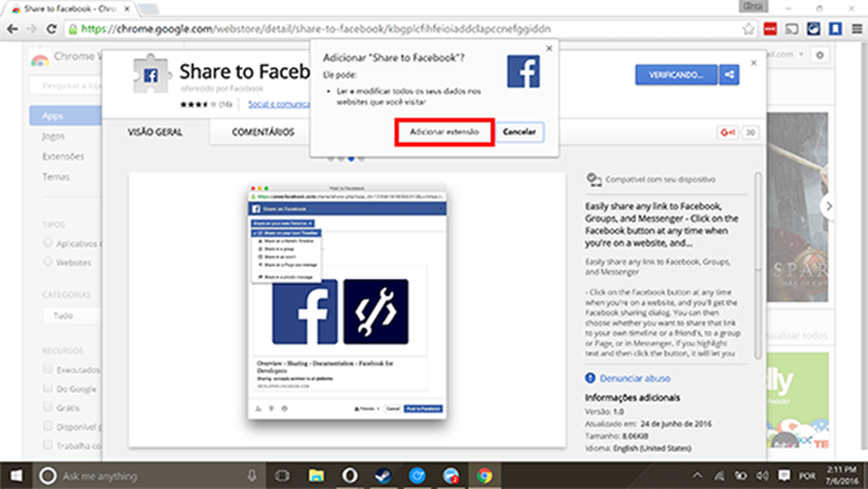Select Temas in the store sidebar
Screen dimensions: 868x489
click(56, 177)
